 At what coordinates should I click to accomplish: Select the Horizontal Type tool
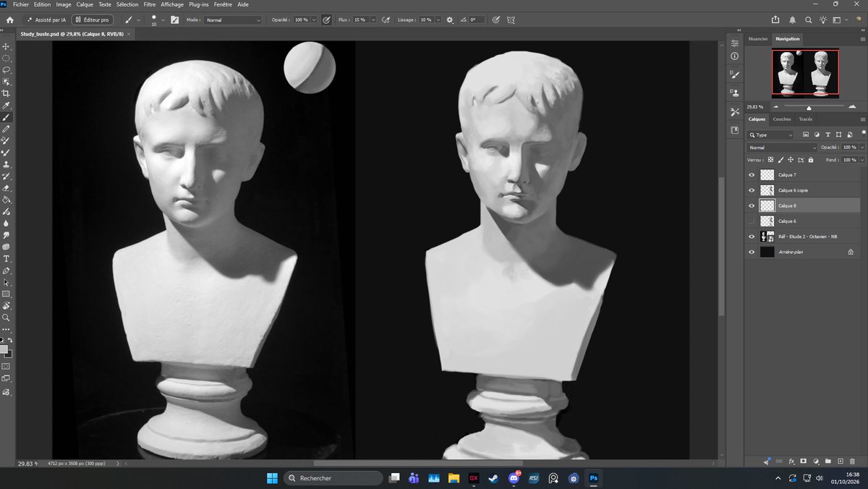pos(7,259)
